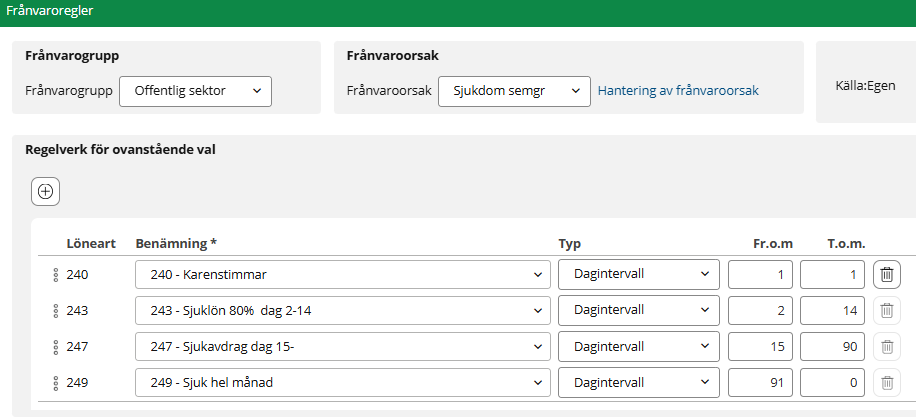Grab drag handle of row 240

point(56,275)
